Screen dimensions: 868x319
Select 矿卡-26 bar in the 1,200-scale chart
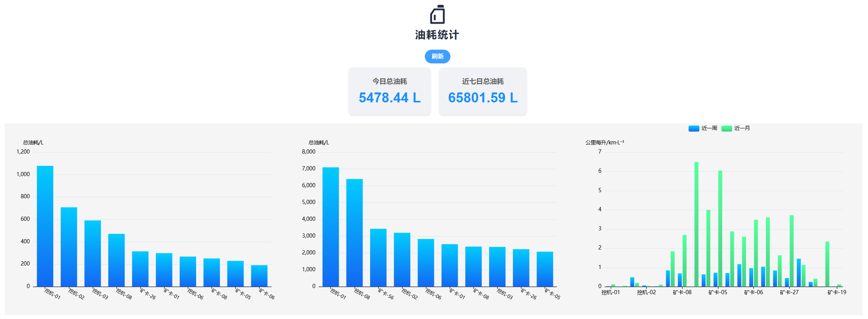click(140, 269)
